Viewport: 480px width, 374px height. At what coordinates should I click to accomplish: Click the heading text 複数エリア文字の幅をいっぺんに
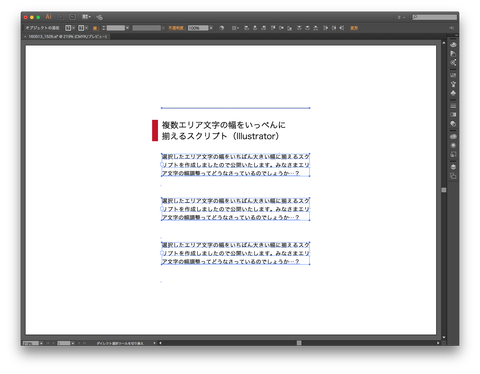click(224, 125)
